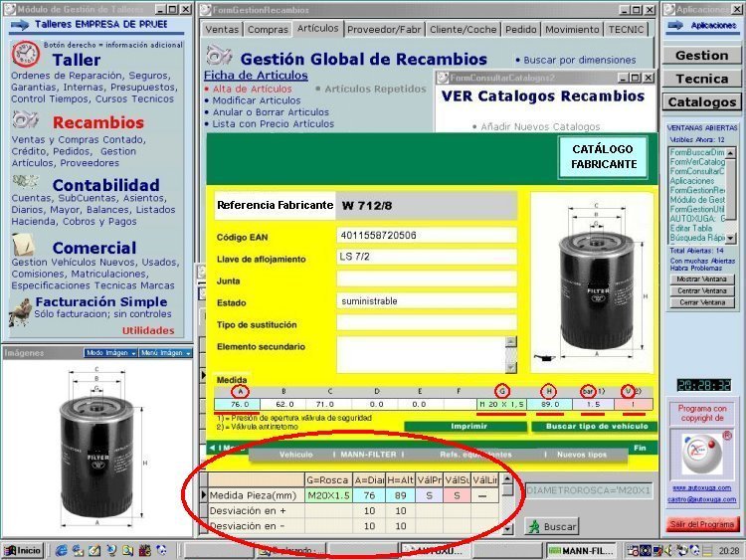Switch to the Ventas tab
This screenshot has height=560, width=746.
(x=222, y=30)
